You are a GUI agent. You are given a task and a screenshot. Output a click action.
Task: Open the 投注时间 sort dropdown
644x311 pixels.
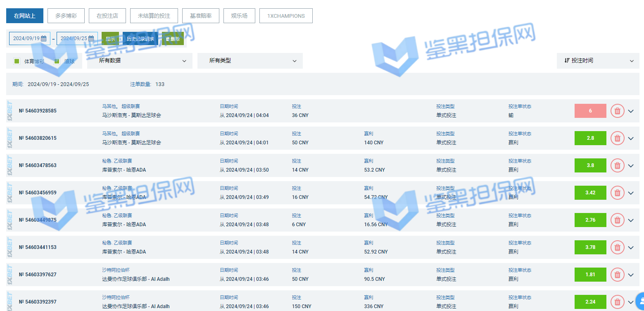[x=598, y=61]
